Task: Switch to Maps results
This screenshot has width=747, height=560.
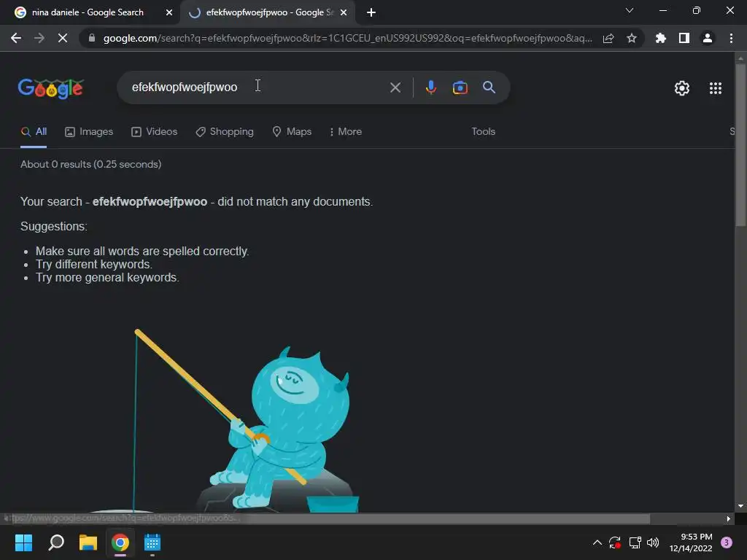Action: pos(292,131)
